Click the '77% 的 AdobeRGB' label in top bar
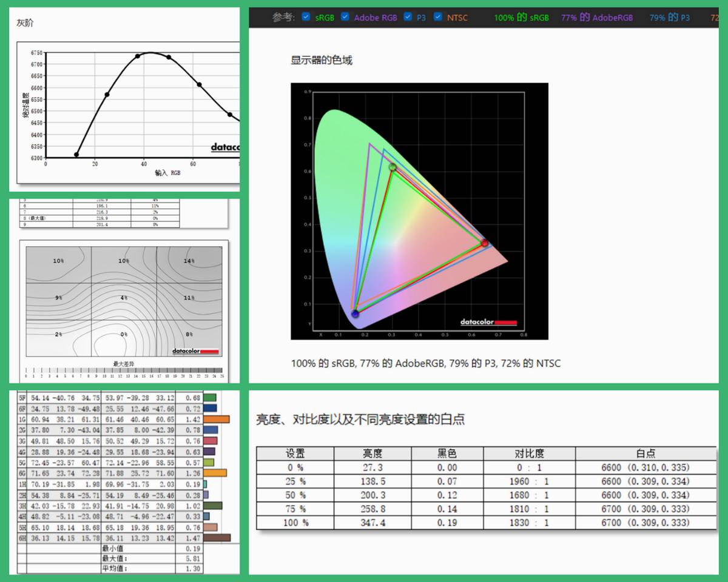 coord(596,18)
